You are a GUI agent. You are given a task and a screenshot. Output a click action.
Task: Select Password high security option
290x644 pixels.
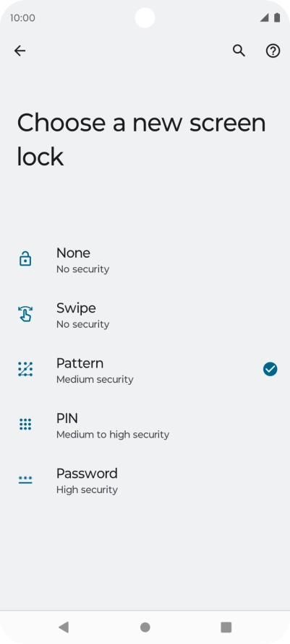[145, 479]
